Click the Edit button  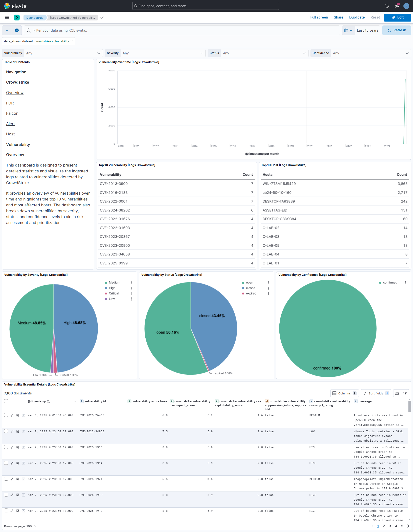(397, 17)
